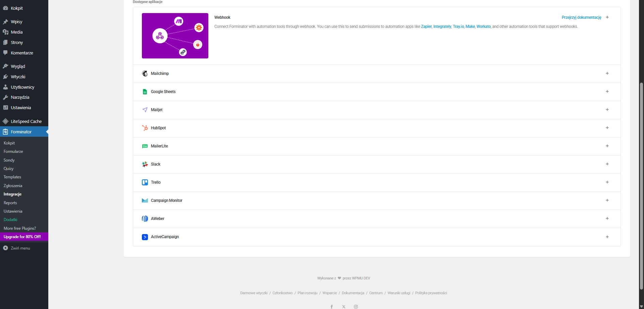Open Polityka prywatności footer link
This screenshot has width=644, height=309.
tap(431, 293)
